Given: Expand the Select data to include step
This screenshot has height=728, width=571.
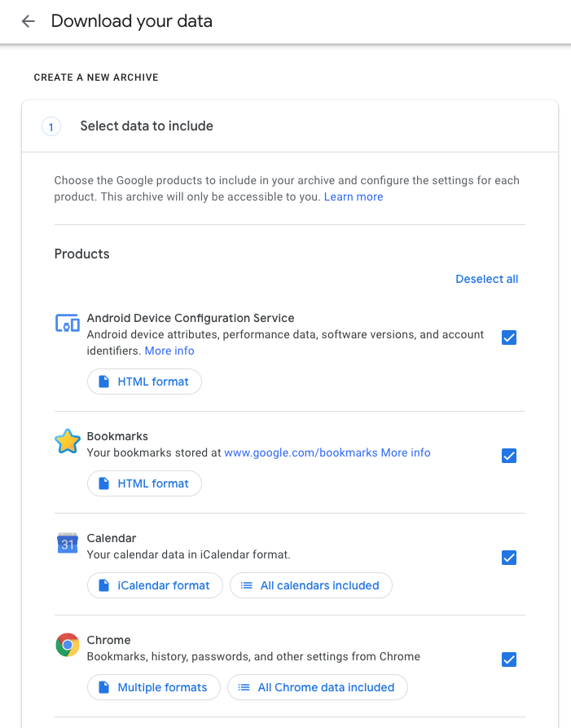Looking at the screenshot, I should click(147, 126).
